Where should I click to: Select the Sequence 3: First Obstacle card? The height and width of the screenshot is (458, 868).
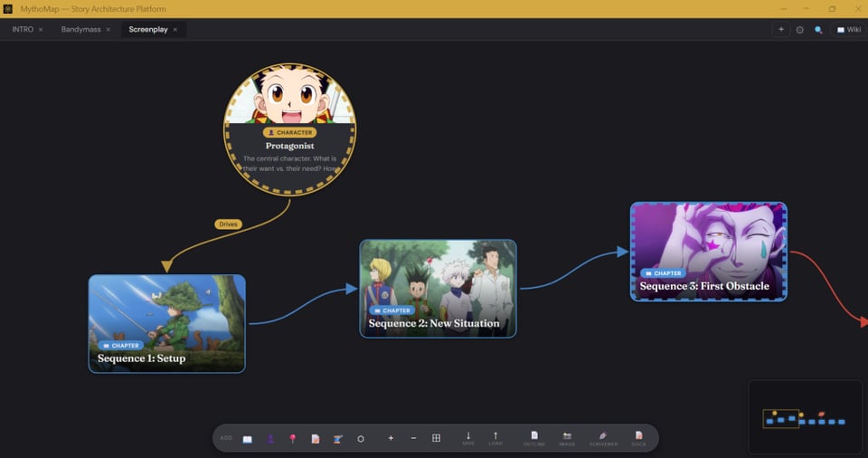709,252
